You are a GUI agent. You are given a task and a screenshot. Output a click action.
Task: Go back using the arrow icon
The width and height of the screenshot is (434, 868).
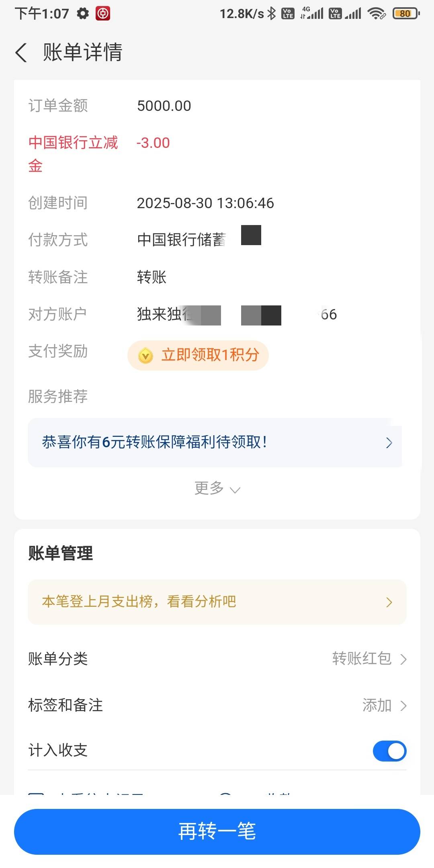[x=21, y=53]
